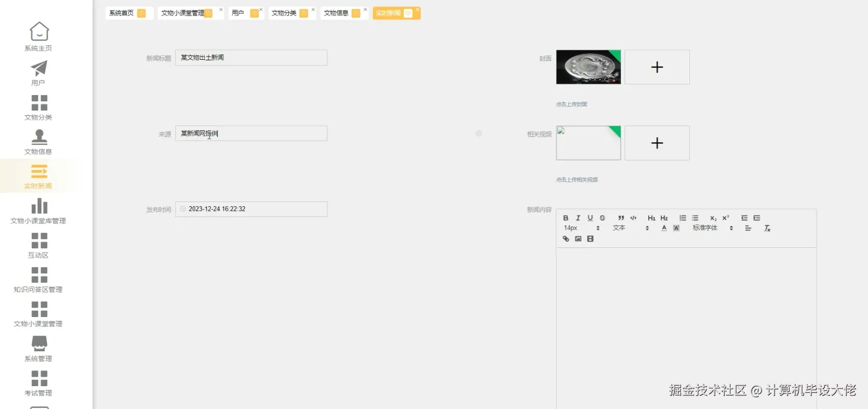Open the text alignment picker
868x409 pixels.
(x=748, y=228)
